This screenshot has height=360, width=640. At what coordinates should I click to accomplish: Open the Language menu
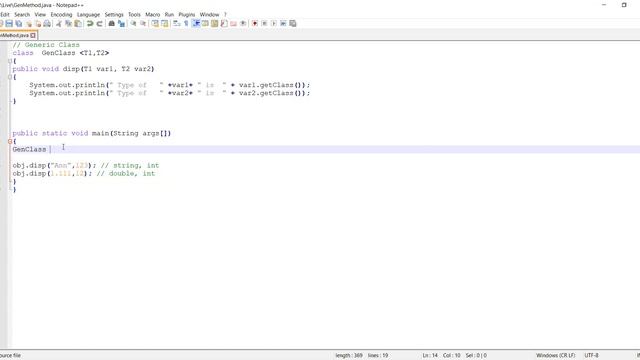(88, 14)
